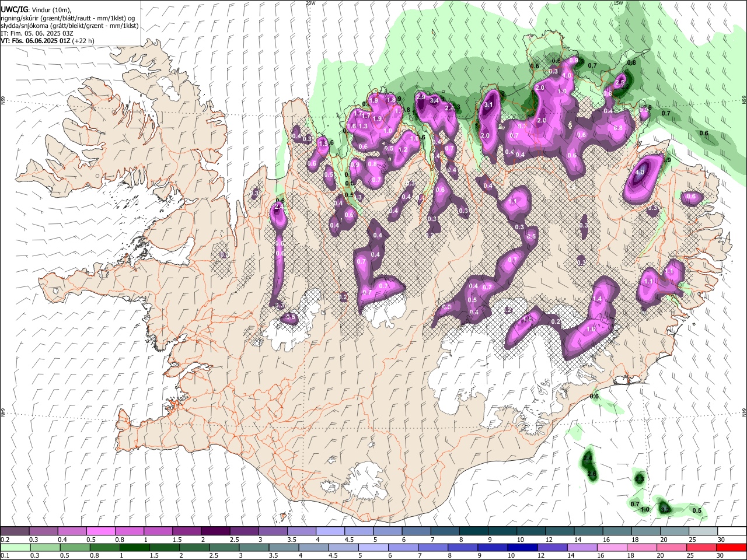747x560 pixels.
Task: Click the palest green 0.1 swatch in lower legend
Action: [16, 548]
